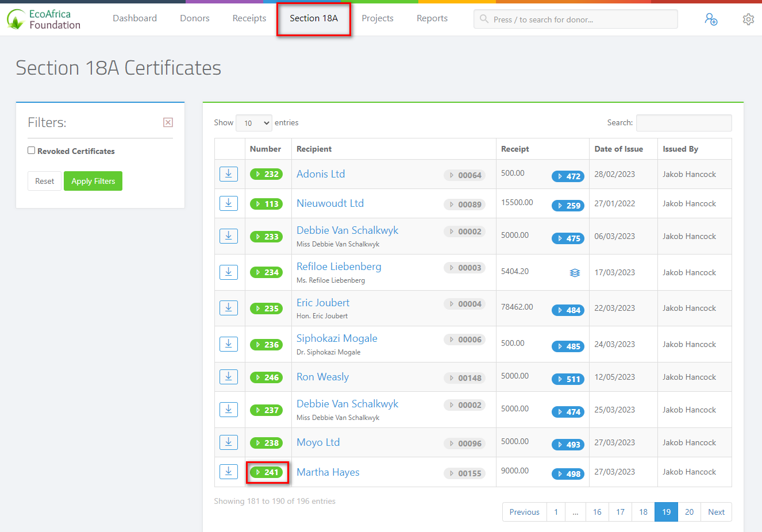
Task: Download certificate 232 for Adonis Ltd
Action: click(229, 174)
